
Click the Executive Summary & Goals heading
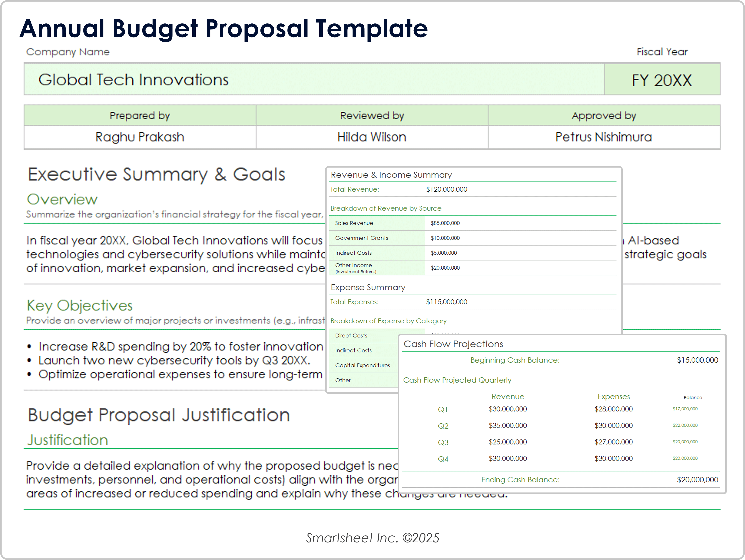tap(157, 175)
